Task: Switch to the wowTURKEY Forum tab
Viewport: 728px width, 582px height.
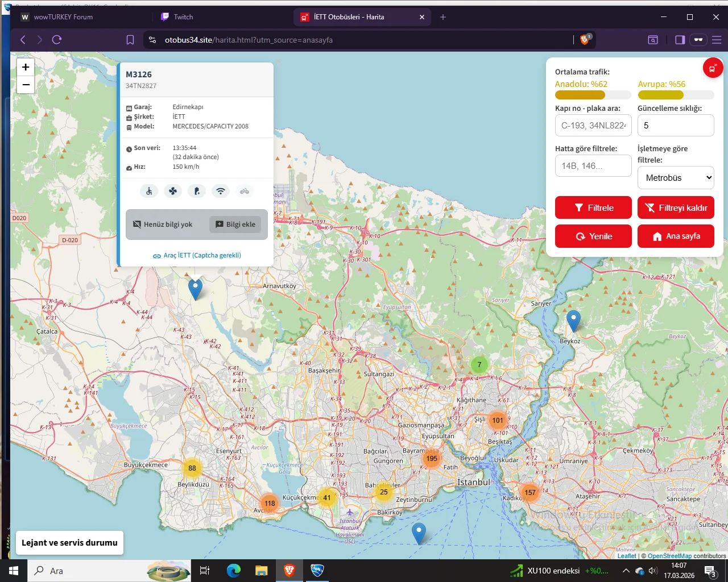Action: [63, 17]
